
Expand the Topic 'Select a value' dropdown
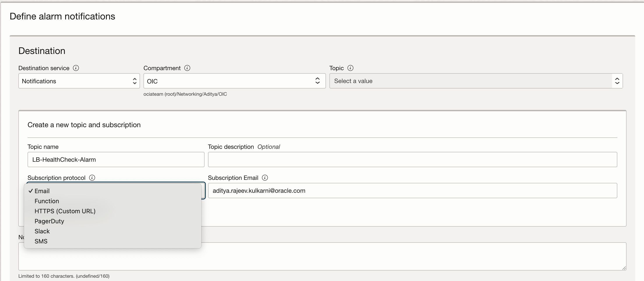(x=470, y=81)
